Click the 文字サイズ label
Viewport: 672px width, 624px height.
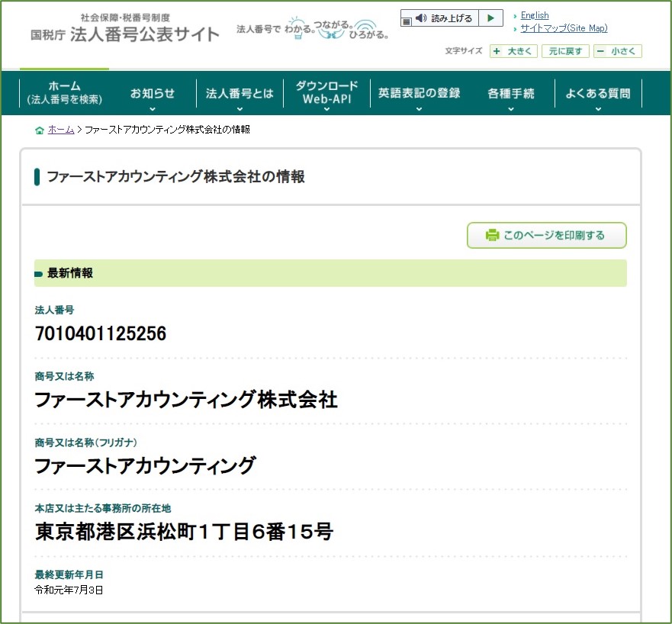(x=463, y=51)
